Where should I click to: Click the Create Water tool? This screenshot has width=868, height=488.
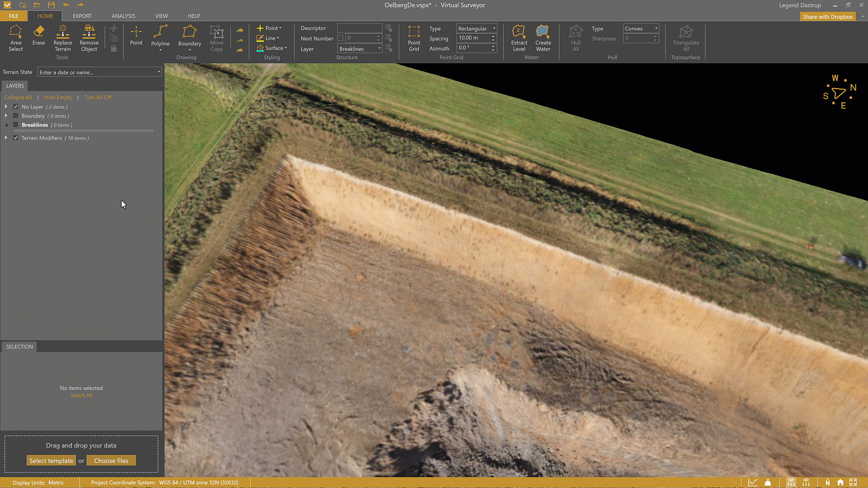coord(543,38)
